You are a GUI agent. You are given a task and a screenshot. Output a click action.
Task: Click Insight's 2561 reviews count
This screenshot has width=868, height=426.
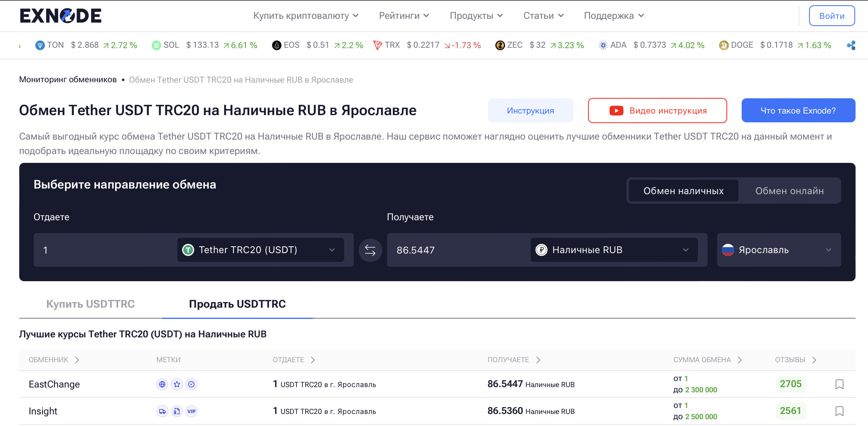pyautogui.click(x=791, y=411)
